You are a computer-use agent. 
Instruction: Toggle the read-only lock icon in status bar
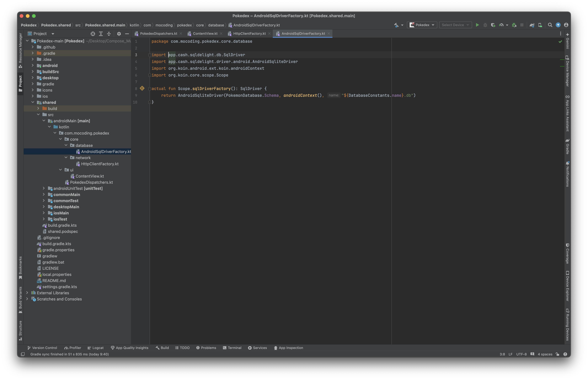[557, 354]
